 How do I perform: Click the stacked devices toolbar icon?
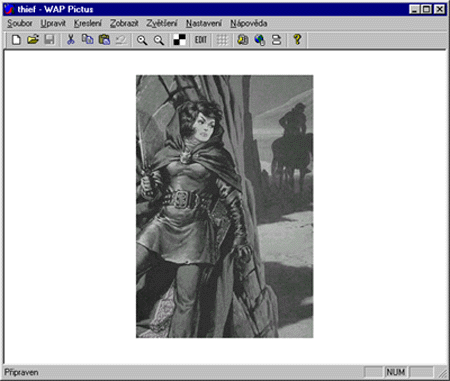coord(276,40)
